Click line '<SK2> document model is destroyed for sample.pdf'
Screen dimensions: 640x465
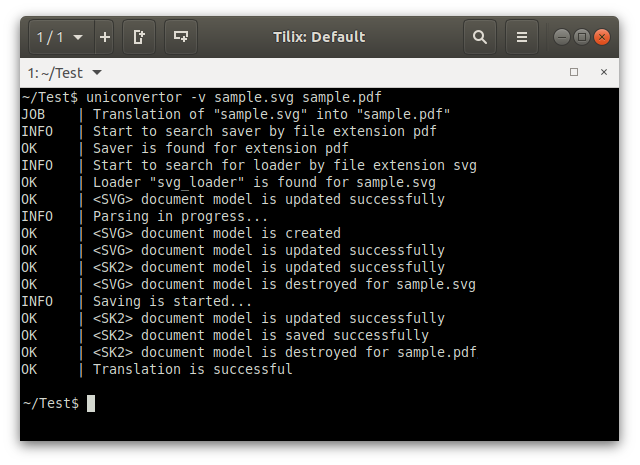[285, 353]
